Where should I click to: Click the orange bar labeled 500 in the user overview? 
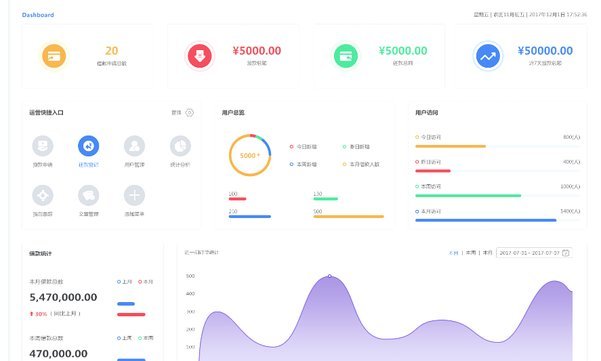[x=348, y=217]
